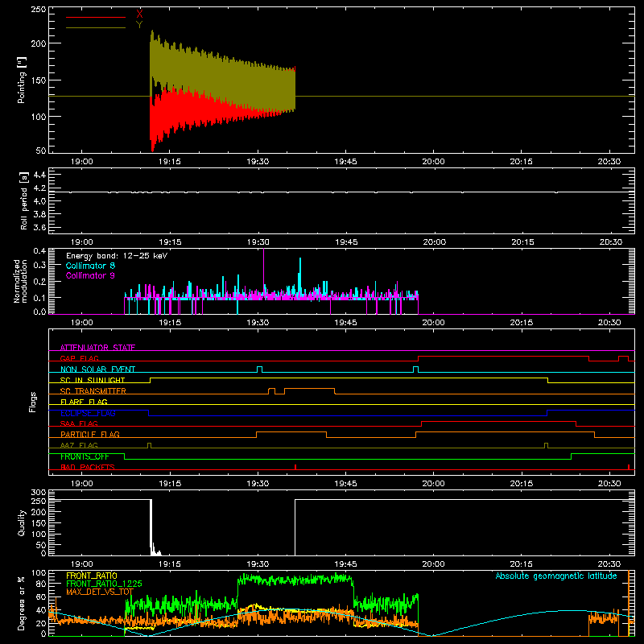Viewport: 644px width, 644px height.
Task: Click the 'Degrees or %' axis title
Action: pyautogui.click(x=22, y=603)
